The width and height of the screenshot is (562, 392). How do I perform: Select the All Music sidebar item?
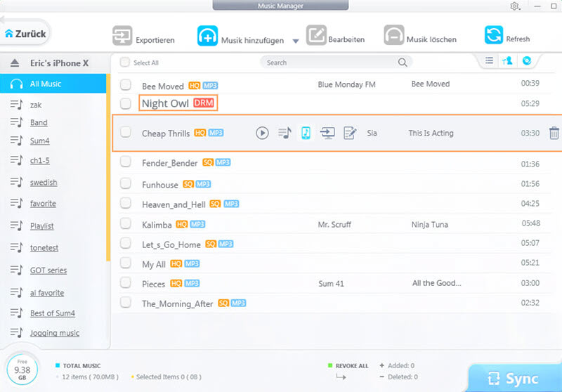(46, 84)
